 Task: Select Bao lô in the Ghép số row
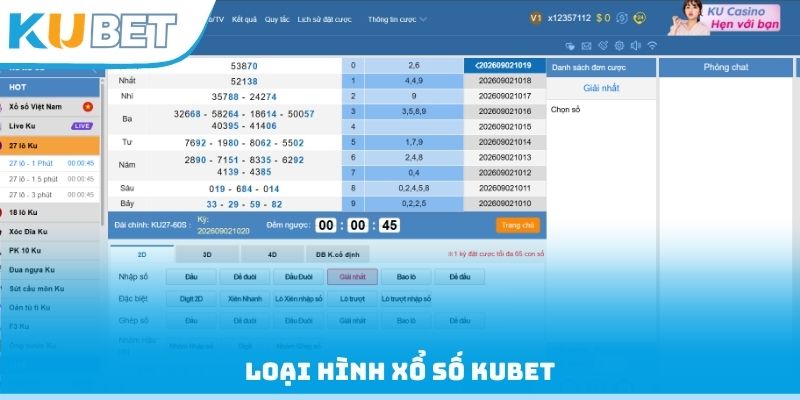pyautogui.click(x=406, y=321)
